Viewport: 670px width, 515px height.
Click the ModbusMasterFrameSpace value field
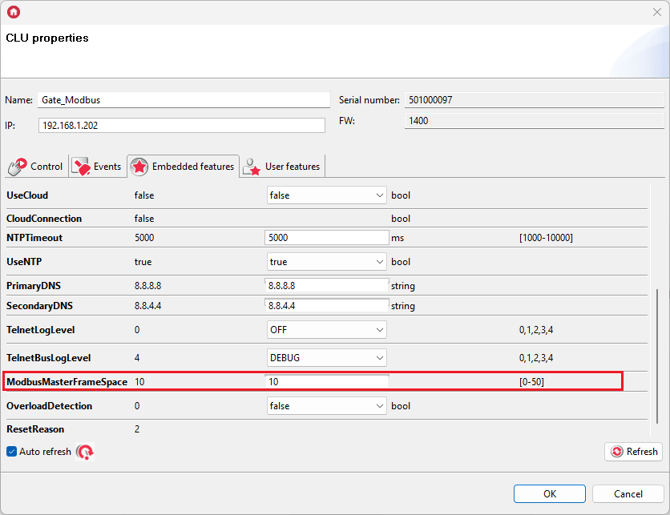pos(326,382)
